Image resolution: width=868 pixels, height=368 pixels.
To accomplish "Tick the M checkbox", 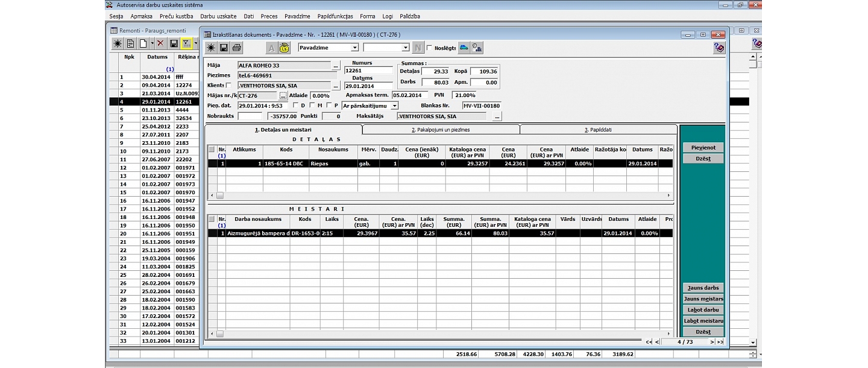I will tap(312, 105).
